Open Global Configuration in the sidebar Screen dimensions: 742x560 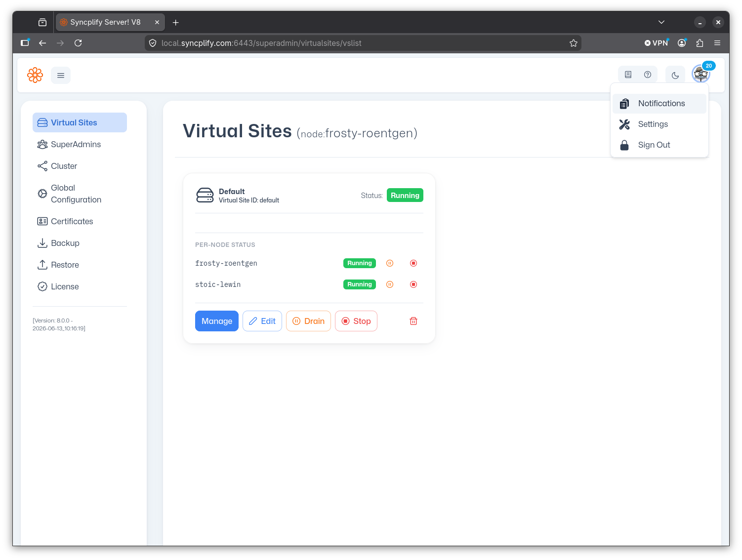(80, 194)
